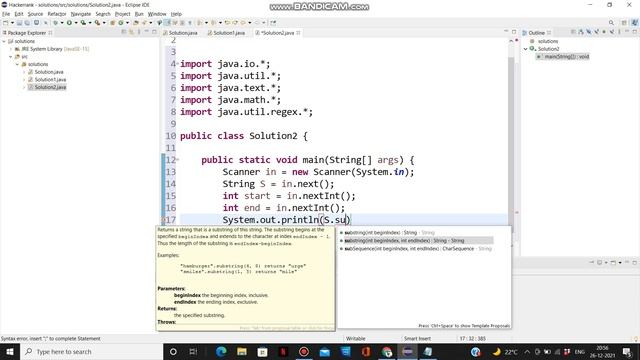Click the Save toolbar icon
640x360 pixels.
click(x=19, y=23)
